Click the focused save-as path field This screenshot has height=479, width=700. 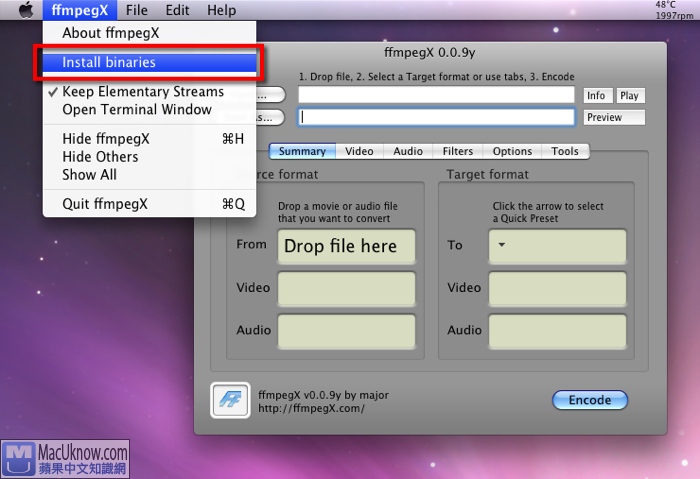[x=436, y=117]
